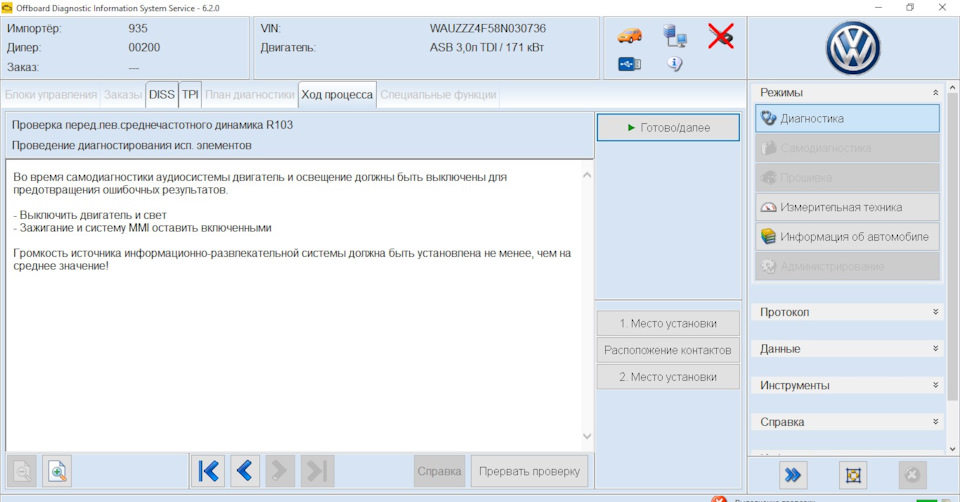The height and width of the screenshot is (502, 960).
Task: Click the double chevron forward icon
Action: 792,475
